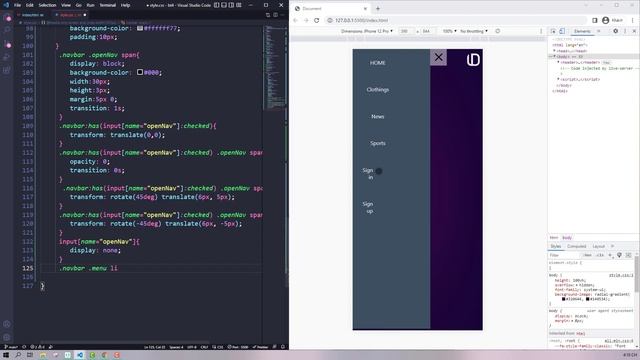Open the No throttling dropdown

(474, 31)
